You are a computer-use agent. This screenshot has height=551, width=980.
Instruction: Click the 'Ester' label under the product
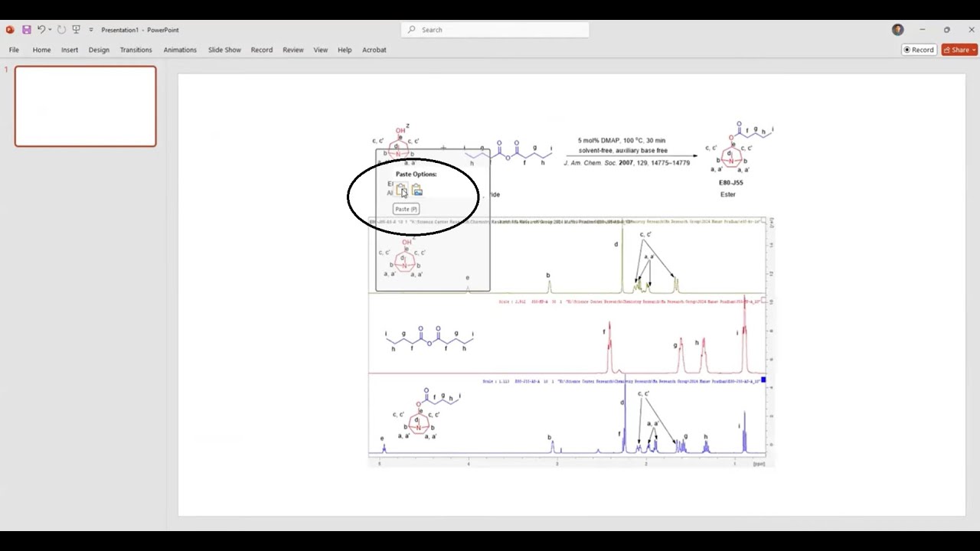coord(728,194)
